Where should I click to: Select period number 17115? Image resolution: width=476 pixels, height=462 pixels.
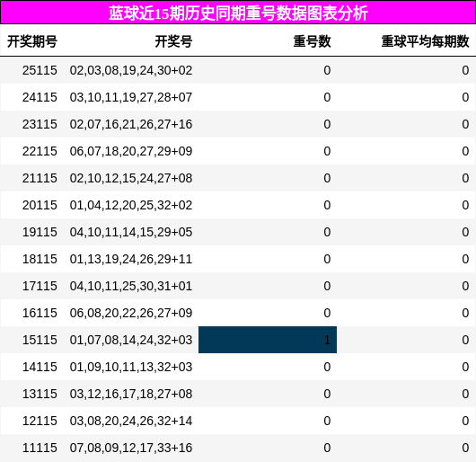(40, 286)
